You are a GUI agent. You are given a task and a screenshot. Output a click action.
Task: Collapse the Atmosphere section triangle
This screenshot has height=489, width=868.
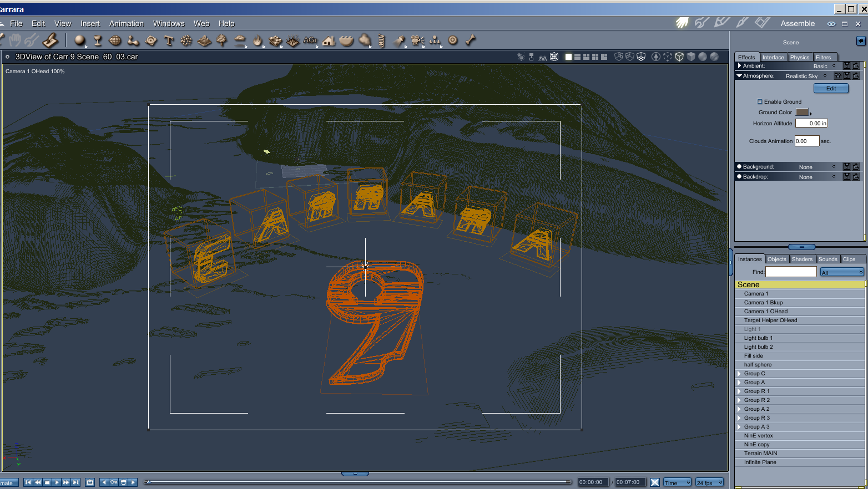(739, 75)
